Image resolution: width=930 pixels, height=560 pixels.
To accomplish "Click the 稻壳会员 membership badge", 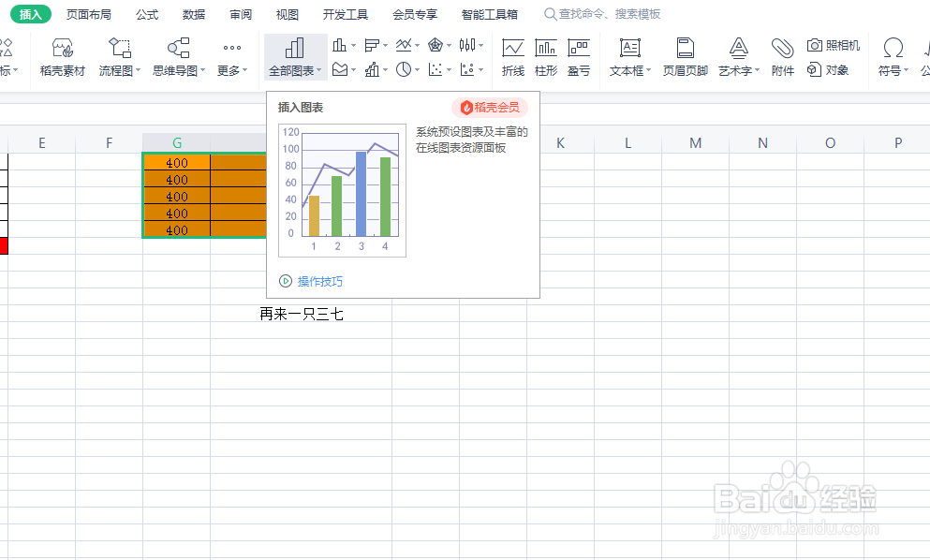I will pos(490,108).
